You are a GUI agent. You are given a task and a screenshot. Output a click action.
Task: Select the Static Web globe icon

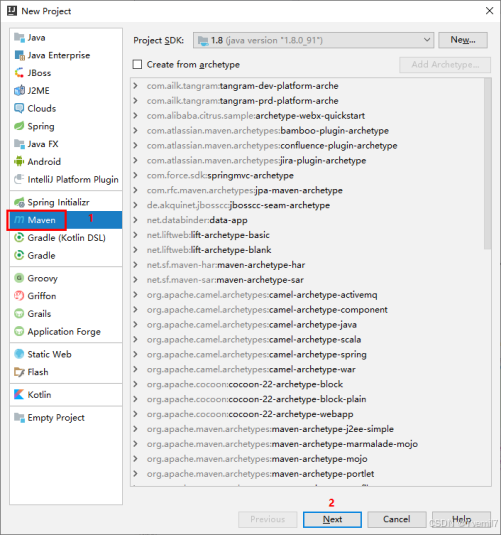(x=19, y=354)
